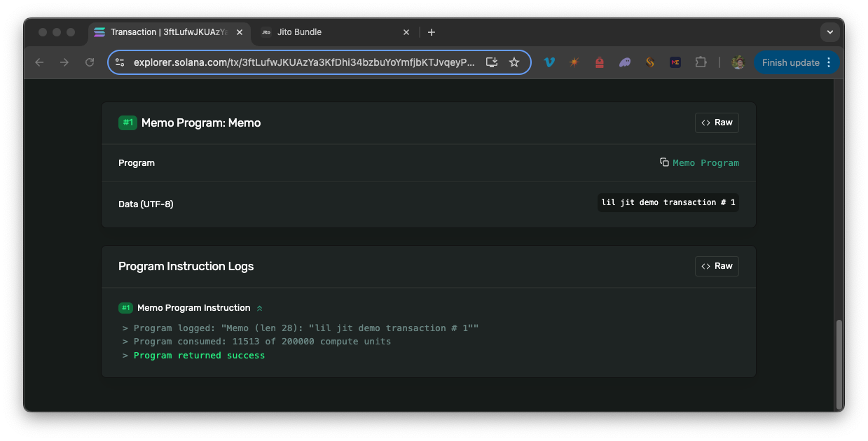Open the Memo Program link
The height and width of the screenshot is (441, 868).
point(705,162)
